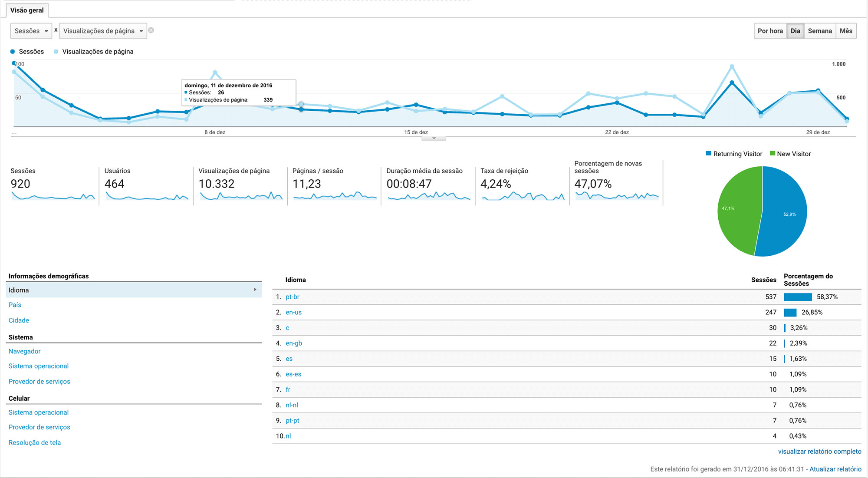The image size is (868, 478).
Task: Switch chart granularity to Mês
Action: (845, 31)
